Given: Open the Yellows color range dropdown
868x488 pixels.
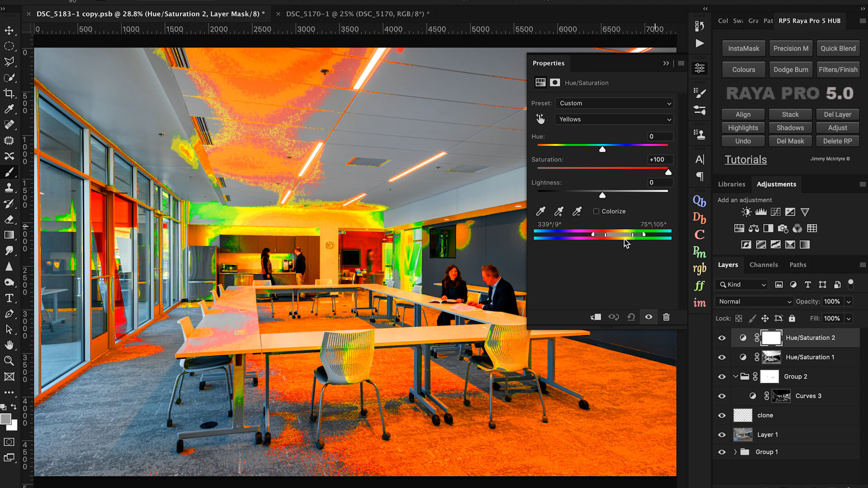Looking at the screenshot, I should [614, 119].
